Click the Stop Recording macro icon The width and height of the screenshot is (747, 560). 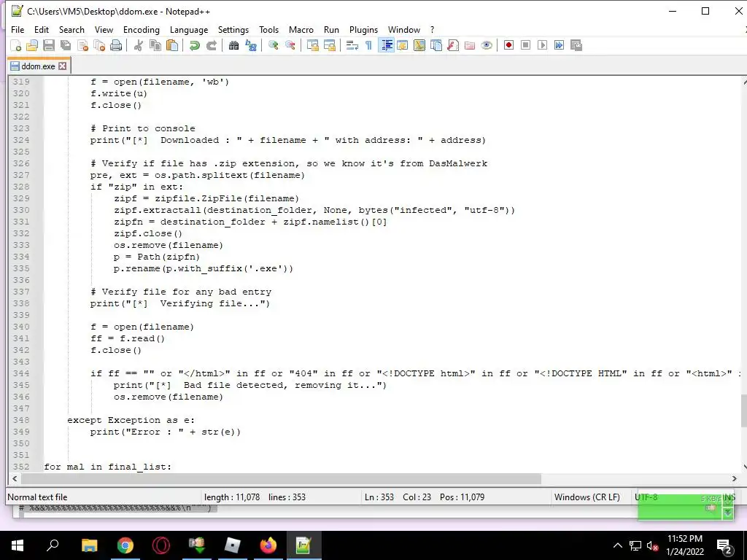(x=525, y=45)
